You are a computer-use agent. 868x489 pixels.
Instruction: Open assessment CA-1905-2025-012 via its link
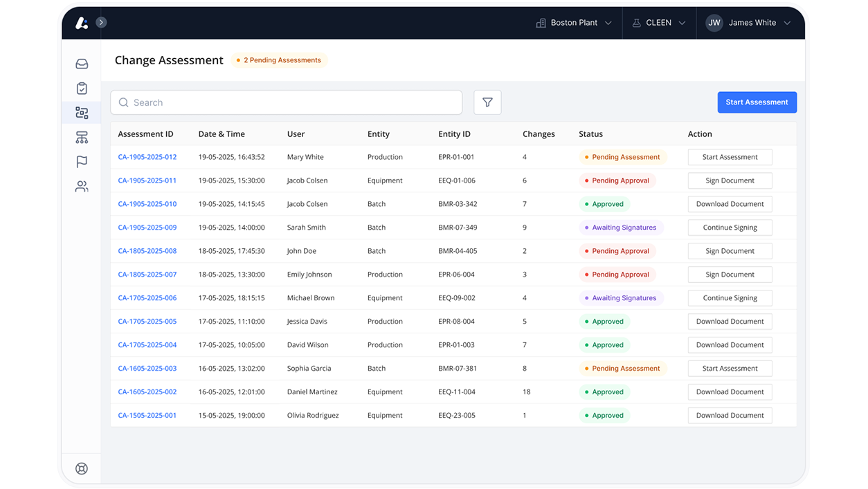point(147,157)
